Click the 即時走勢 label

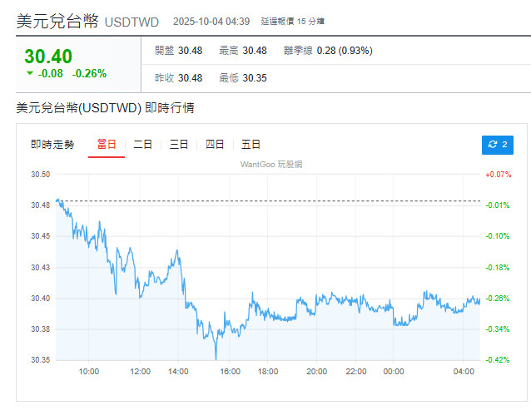pyautogui.click(x=52, y=145)
